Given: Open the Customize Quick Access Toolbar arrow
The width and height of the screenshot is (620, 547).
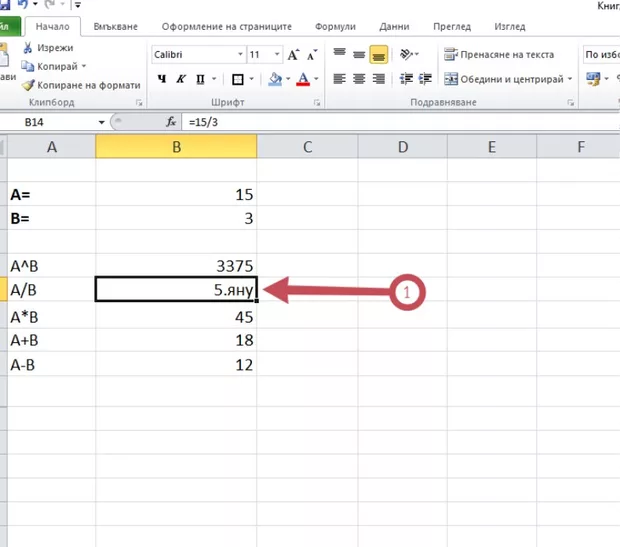Looking at the screenshot, I should [x=78, y=5].
